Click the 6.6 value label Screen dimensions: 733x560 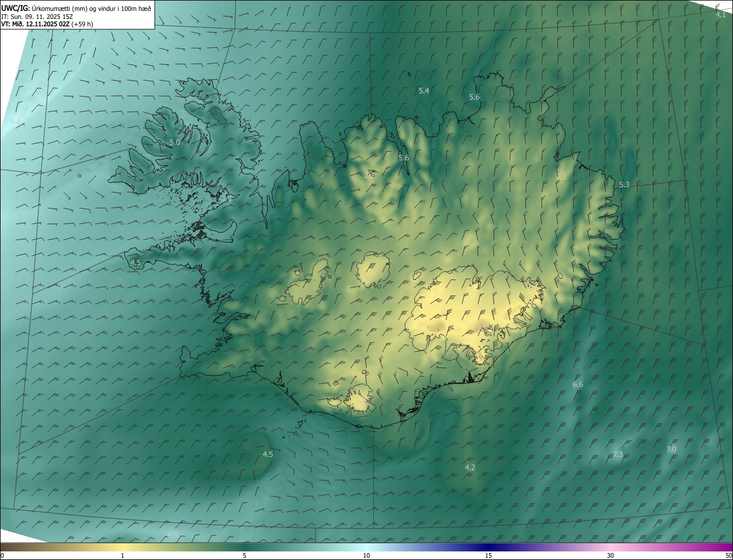[578, 384]
